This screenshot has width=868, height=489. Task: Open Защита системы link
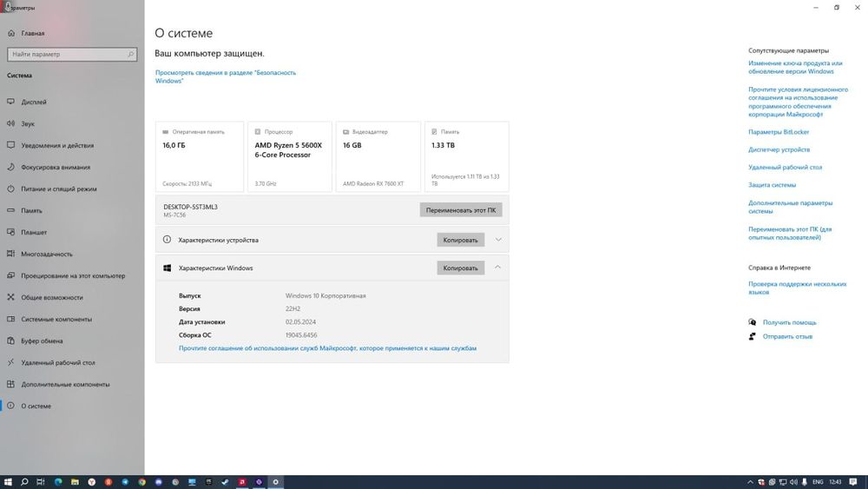click(x=772, y=185)
